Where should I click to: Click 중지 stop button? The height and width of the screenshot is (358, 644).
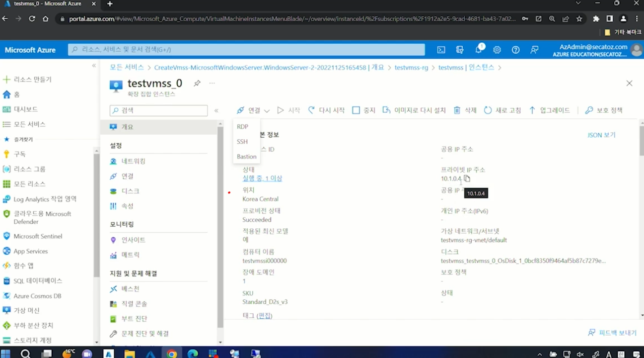tap(363, 110)
